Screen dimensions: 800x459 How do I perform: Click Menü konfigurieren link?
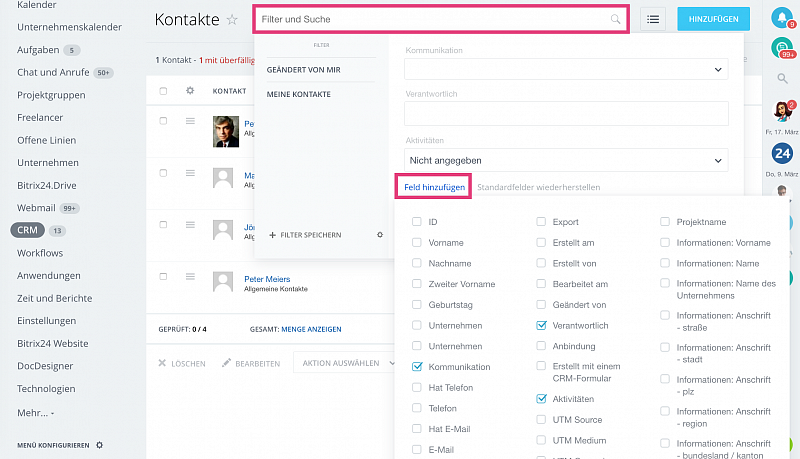[x=53, y=445]
